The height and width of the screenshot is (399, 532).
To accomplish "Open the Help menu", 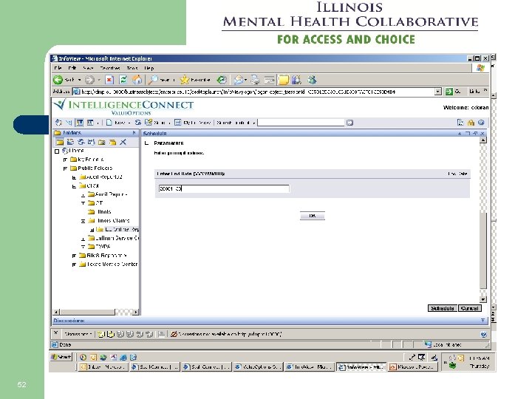I will 149,68.
